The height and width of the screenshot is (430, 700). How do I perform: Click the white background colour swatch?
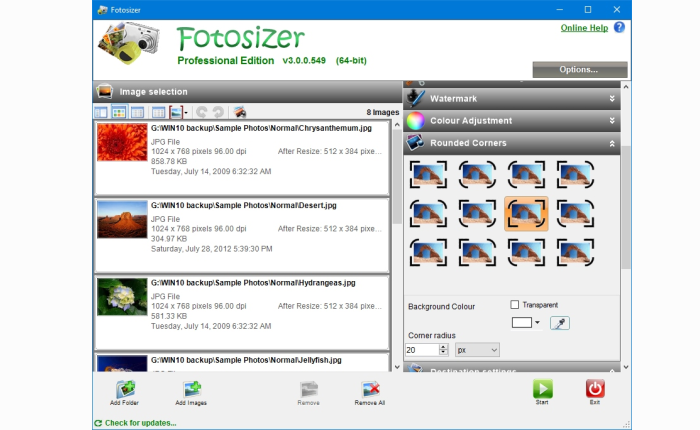(x=521, y=322)
